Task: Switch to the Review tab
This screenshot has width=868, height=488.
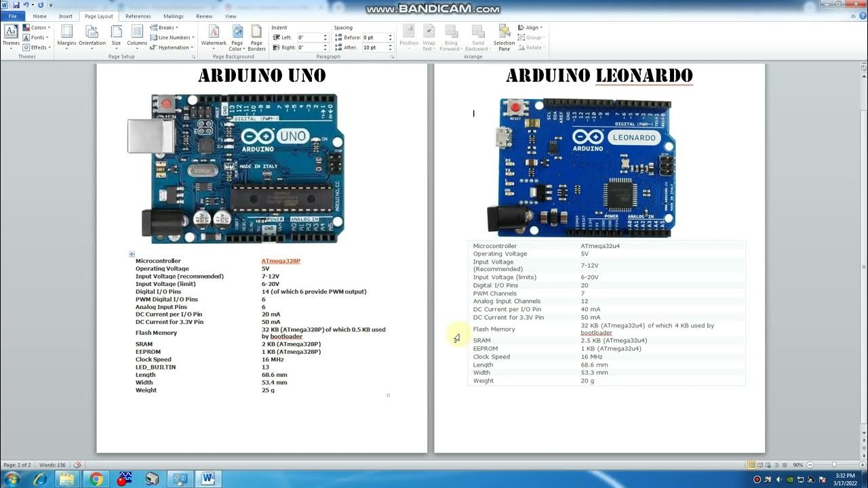Action: coord(204,16)
